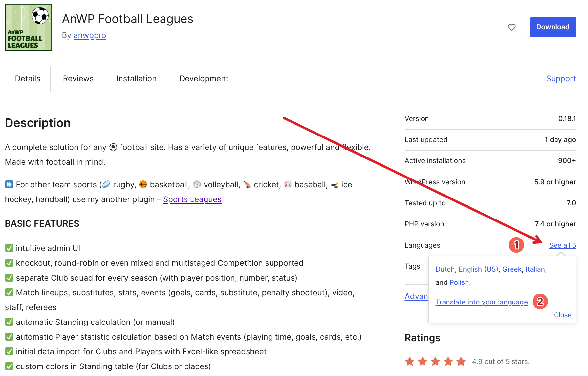The width and height of the screenshot is (588, 376).
Task: Click Translate into your language link
Action: (x=482, y=302)
